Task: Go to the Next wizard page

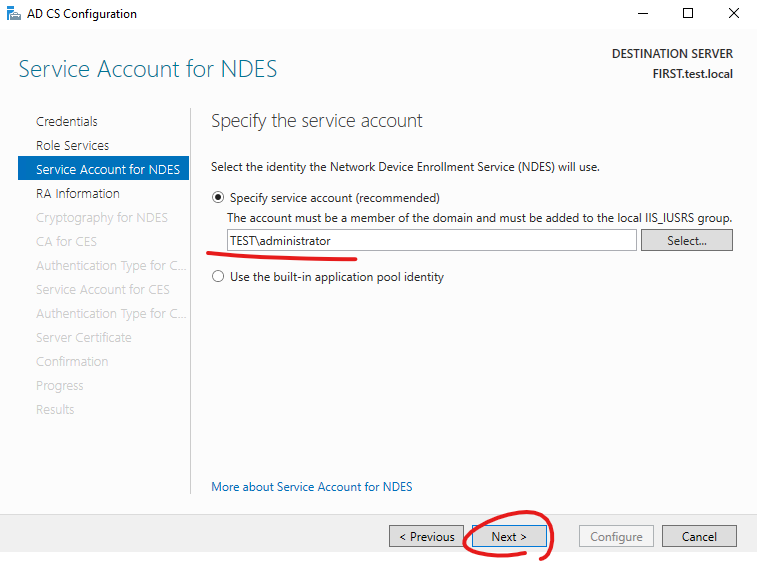Action: click(509, 536)
